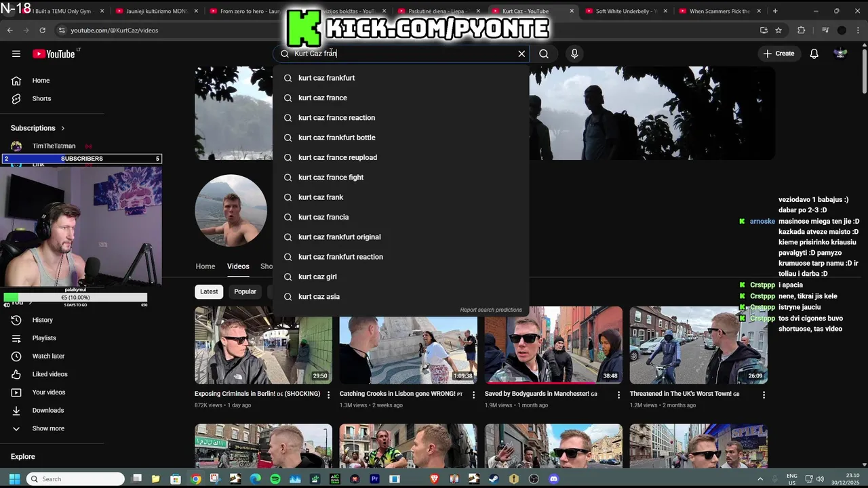This screenshot has width=868, height=488.
Task: Open options menu for Lisbon video
Action: coord(473,394)
